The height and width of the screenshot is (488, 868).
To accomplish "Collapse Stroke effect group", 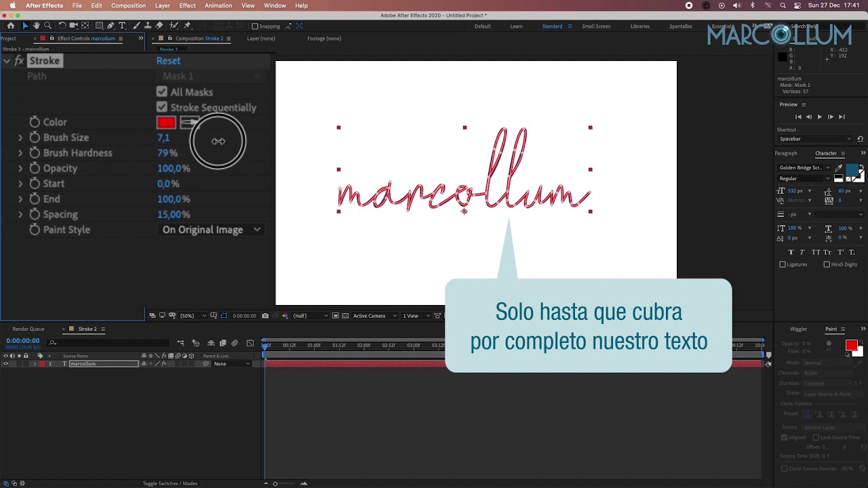I will click(x=7, y=61).
